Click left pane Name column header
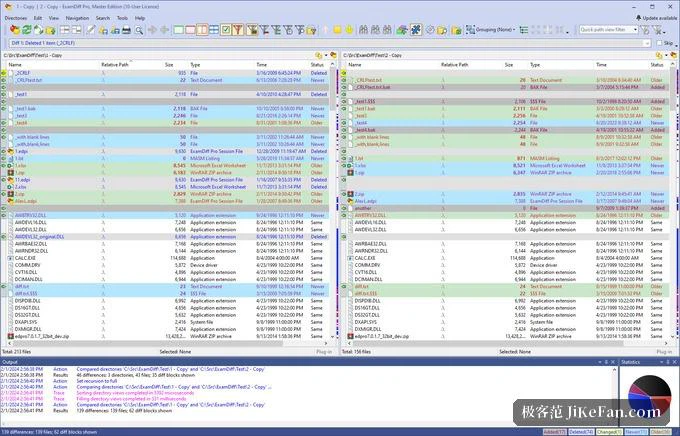Viewport: 680px width, 436px height. coord(51,65)
